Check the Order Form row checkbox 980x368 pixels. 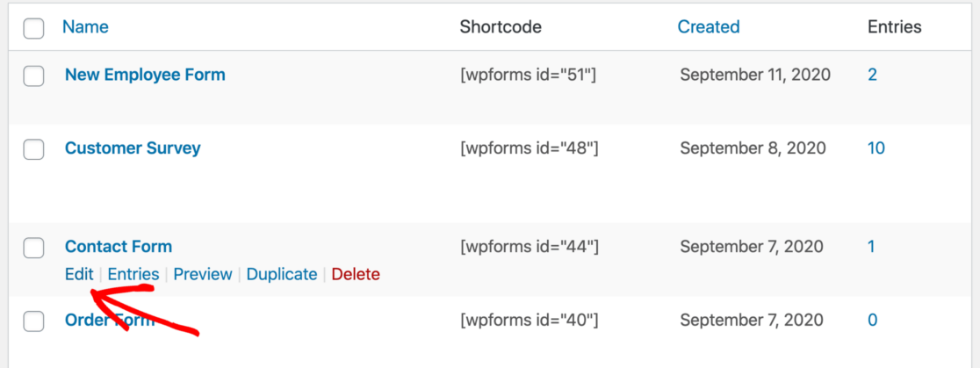click(33, 322)
